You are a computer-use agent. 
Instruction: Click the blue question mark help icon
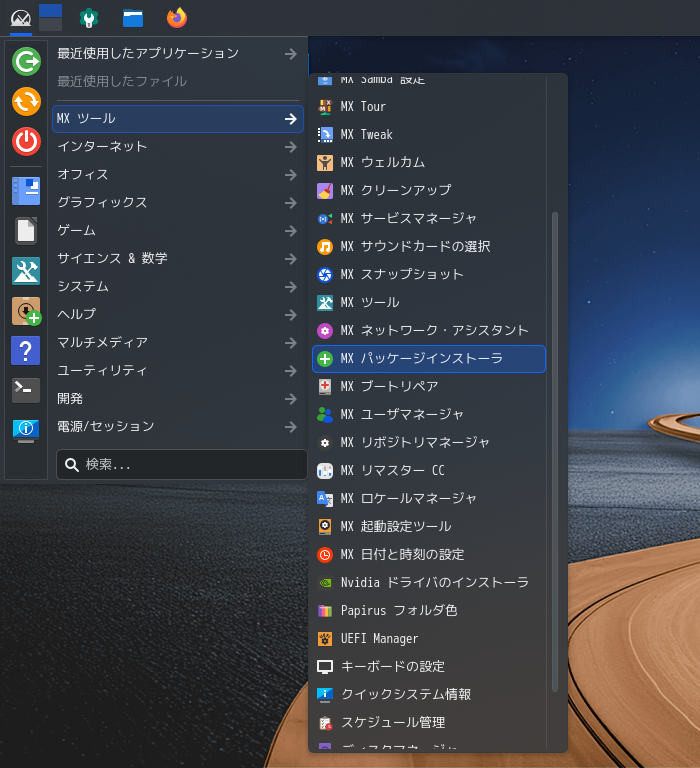(25, 351)
